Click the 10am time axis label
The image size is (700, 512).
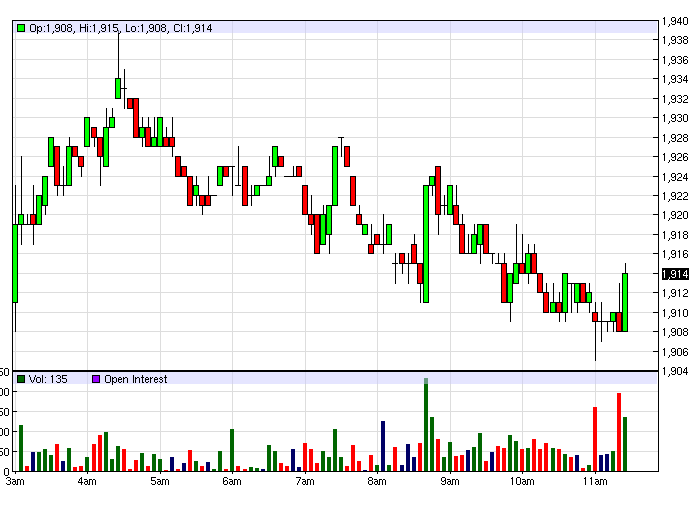(x=522, y=482)
